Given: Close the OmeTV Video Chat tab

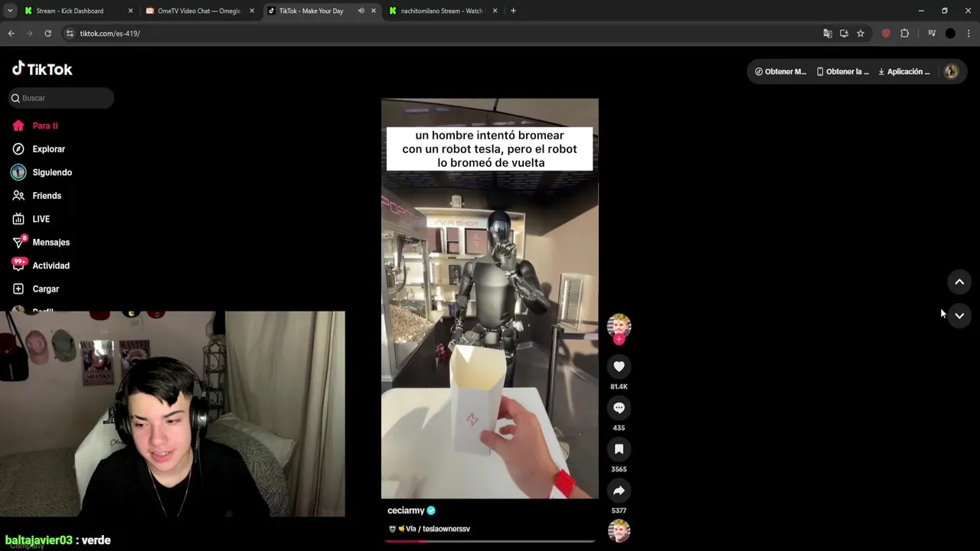Looking at the screenshot, I should click(252, 11).
